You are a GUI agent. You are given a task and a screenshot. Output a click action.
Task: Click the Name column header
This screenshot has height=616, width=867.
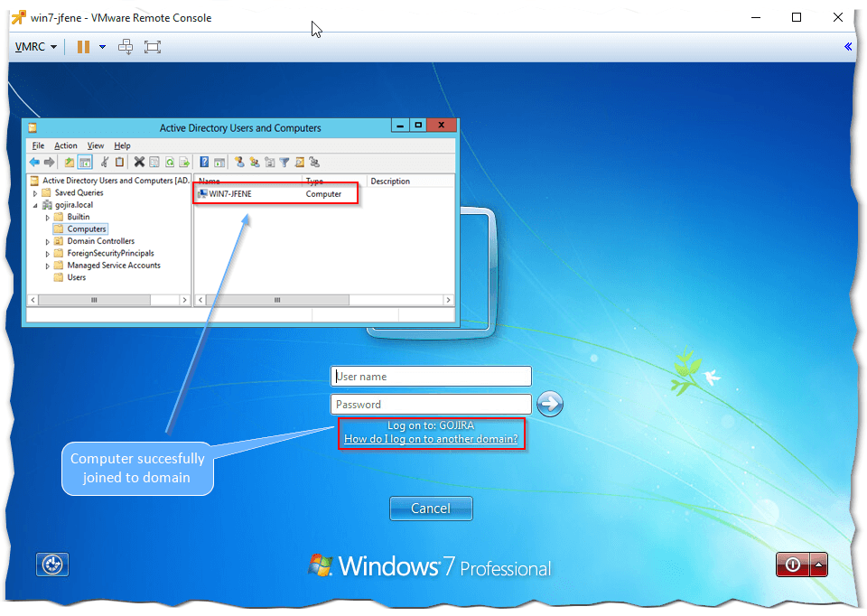coord(248,181)
